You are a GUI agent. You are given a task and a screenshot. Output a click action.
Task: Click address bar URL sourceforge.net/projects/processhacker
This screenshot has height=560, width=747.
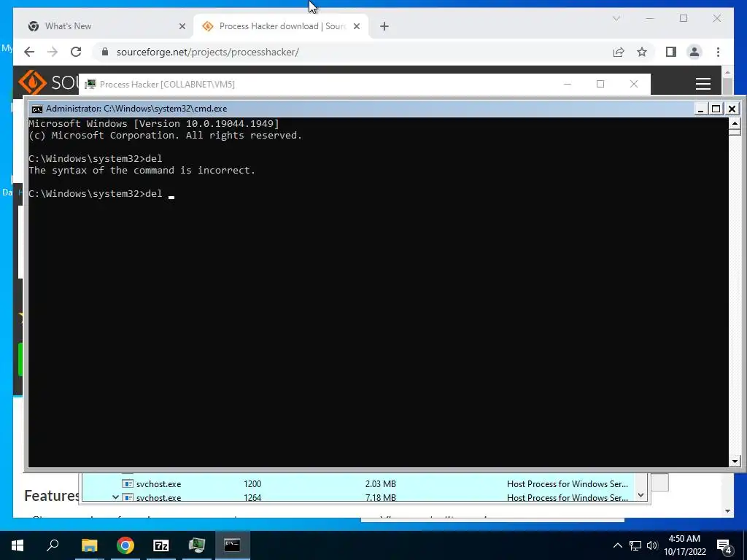click(208, 52)
